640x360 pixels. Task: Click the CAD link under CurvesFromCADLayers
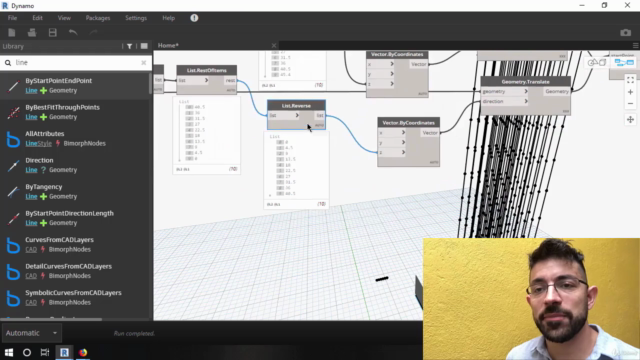point(31,249)
